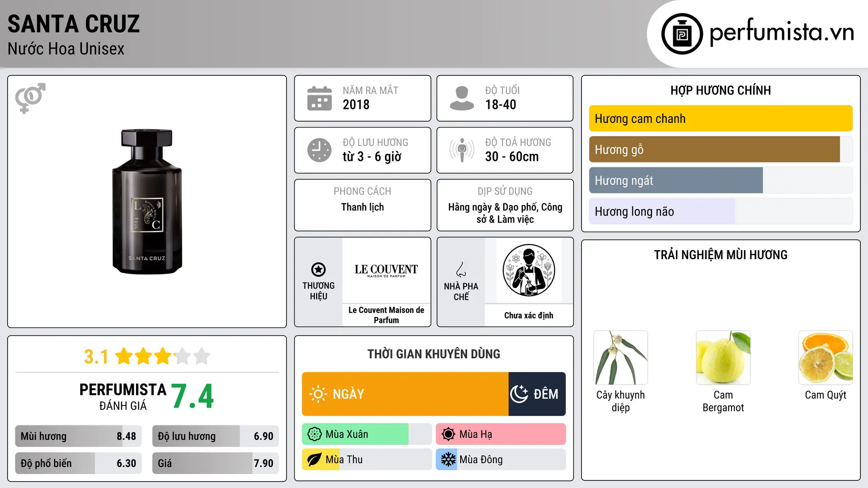Click the perfumista.vn perfume bottle logo icon
The width and height of the screenshot is (868, 488).
(x=682, y=34)
